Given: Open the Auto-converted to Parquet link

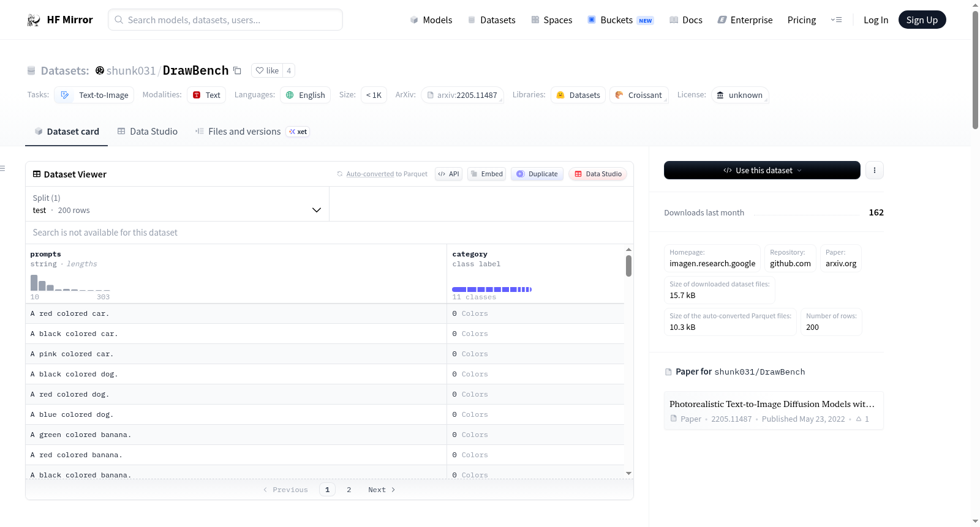Looking at the screenshot, I should (386, 174).
